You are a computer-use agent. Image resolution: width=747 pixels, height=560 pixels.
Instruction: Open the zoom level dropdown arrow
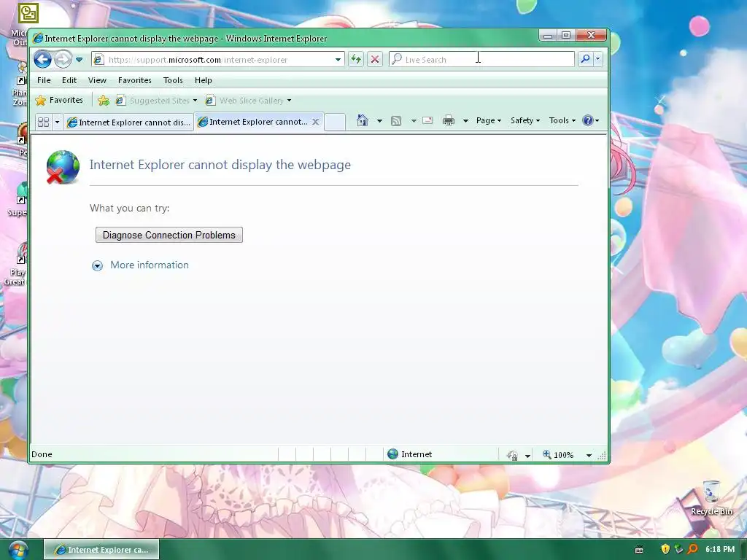tap(589, 455)
